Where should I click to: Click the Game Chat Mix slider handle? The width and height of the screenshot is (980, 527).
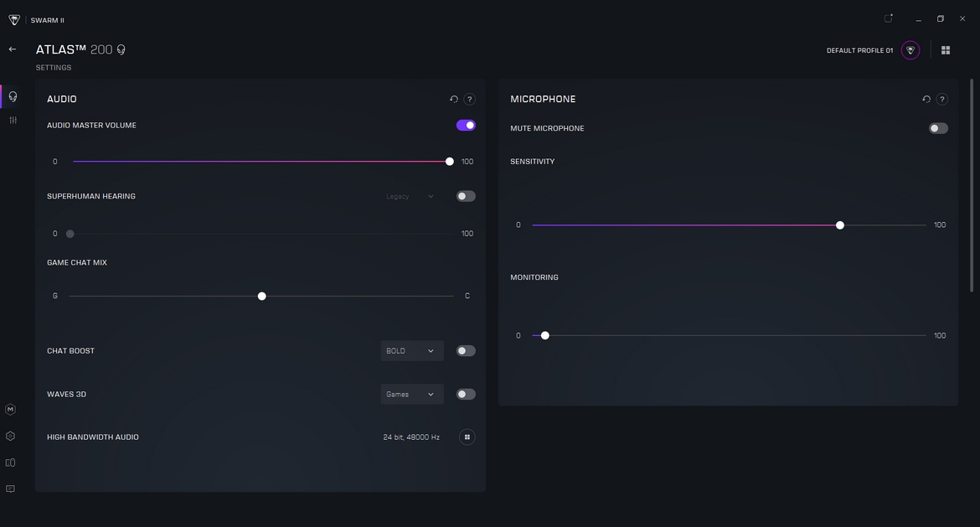tap(262, 297)
